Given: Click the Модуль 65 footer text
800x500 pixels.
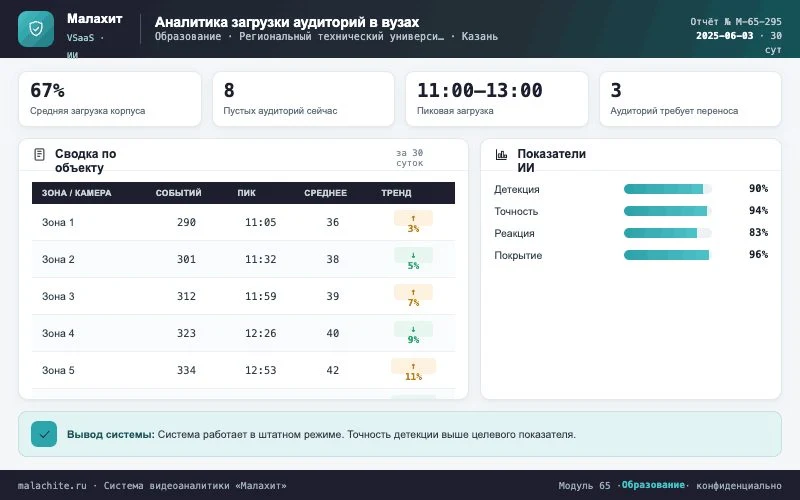Looking at the screenshot, I should [584, 485].
